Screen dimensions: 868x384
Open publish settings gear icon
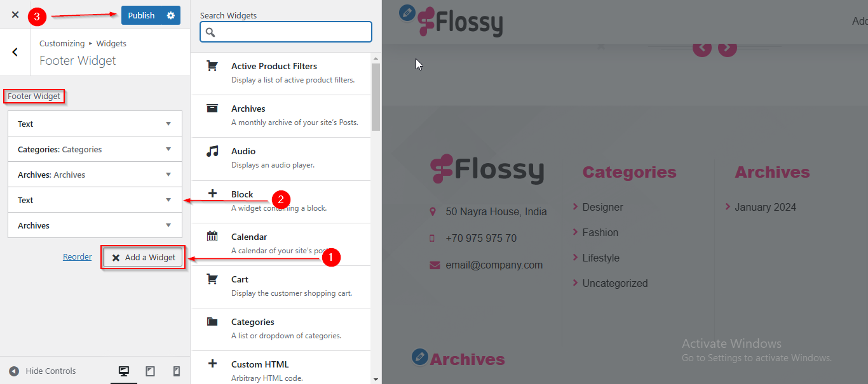pos(170,15)
